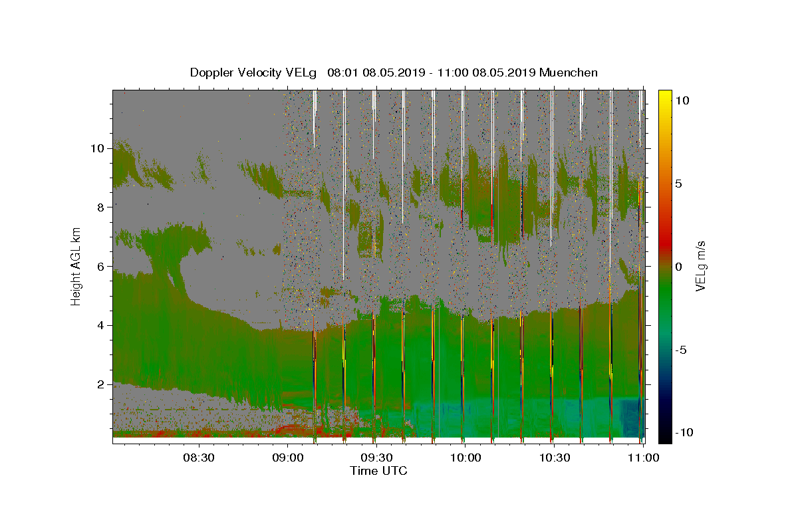
Task: Click the top colorbar value label '10'
Action: (x=682, y=100)
